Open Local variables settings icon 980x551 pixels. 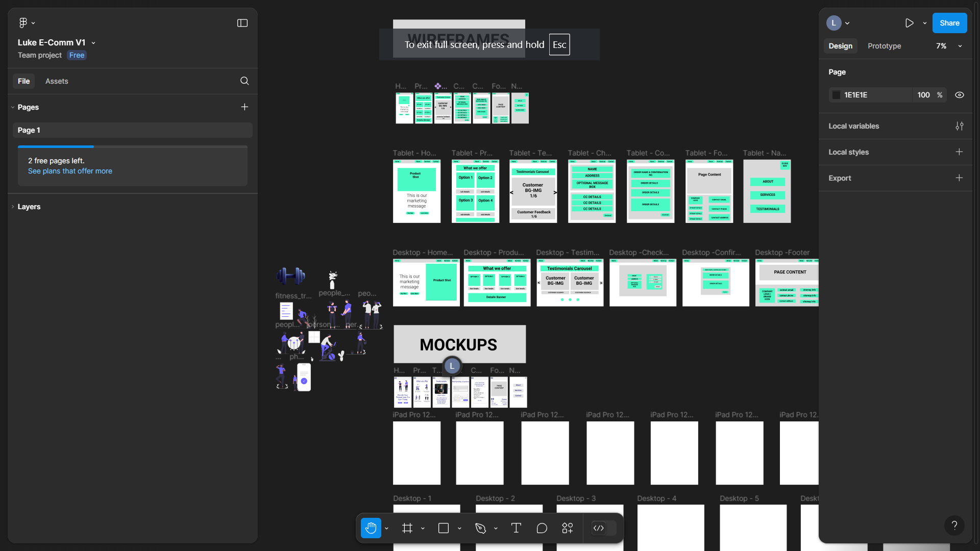960,126
